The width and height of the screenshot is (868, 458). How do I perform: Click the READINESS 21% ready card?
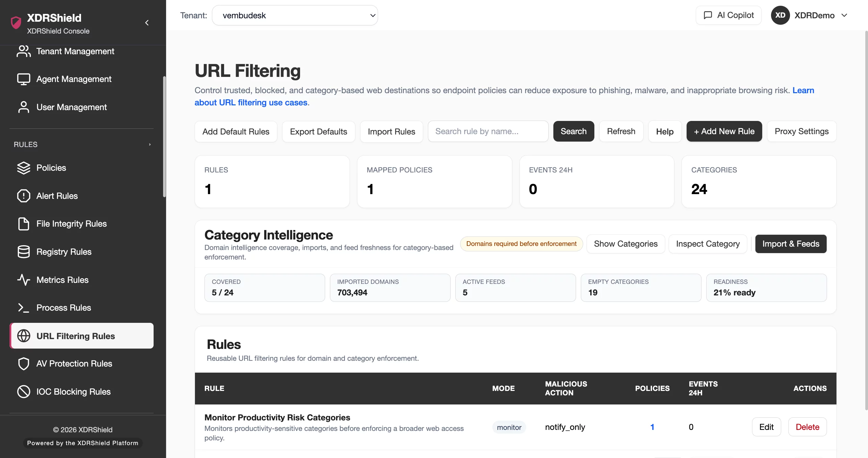tap(766, 288)
